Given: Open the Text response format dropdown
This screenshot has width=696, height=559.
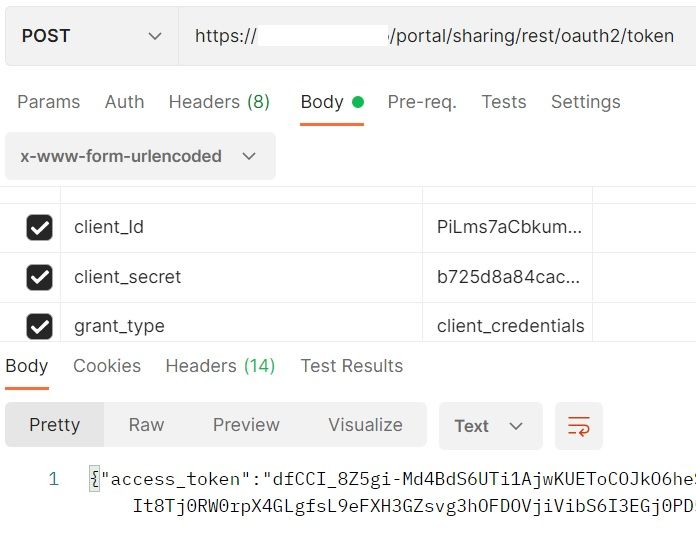Looking at the screenshot, I should pos(490,426).
